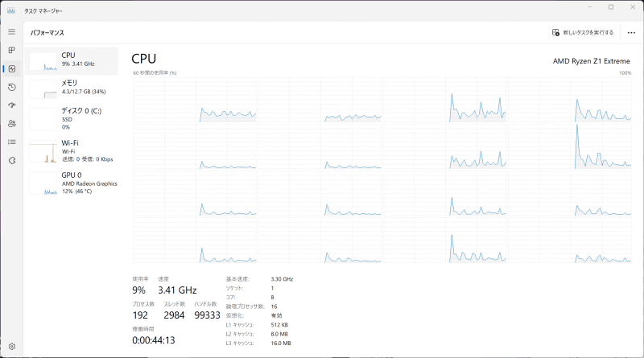Click the 60秒間の使用率 graph label
The height and width of the screenshot is (358, 644).
pos(155,73)
